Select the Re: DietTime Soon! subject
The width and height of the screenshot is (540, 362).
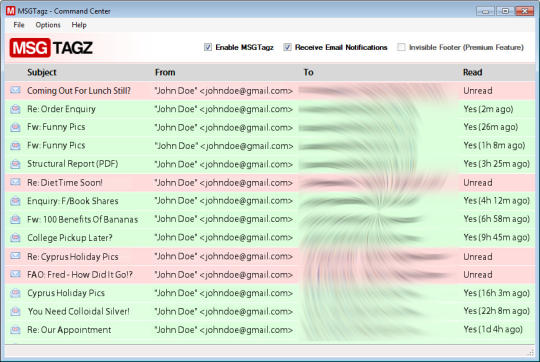65,183
